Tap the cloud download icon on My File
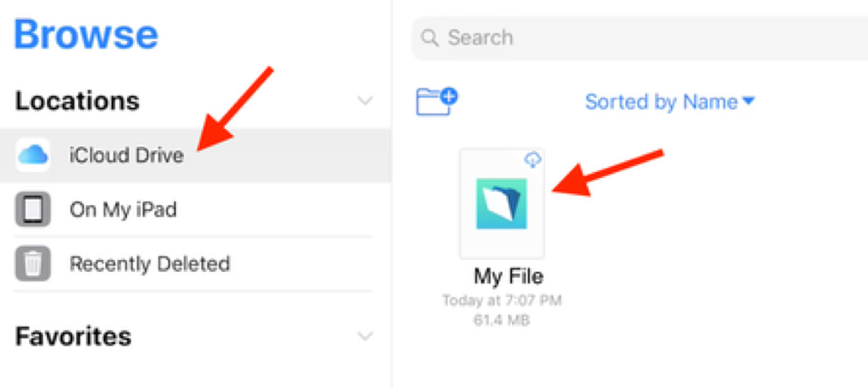The image size is (868, 389). coord(532,159)
